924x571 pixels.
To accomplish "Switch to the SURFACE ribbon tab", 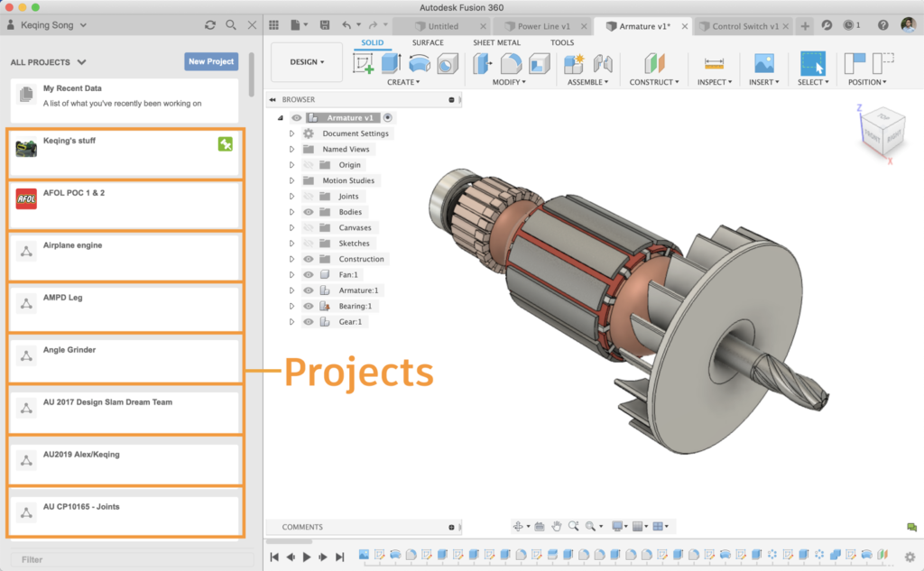I will click(x=428, y=42).
